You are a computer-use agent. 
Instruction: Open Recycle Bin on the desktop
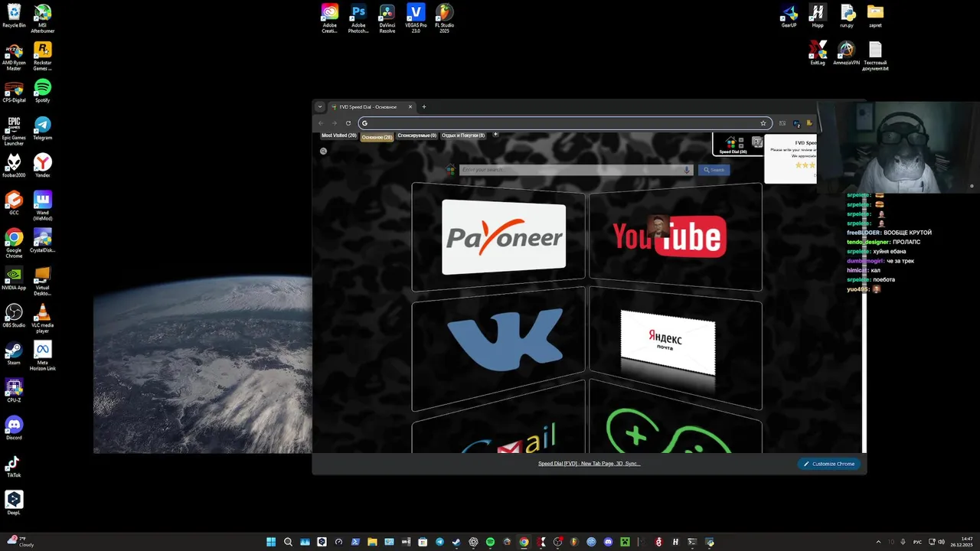click(x=14, y=16)
